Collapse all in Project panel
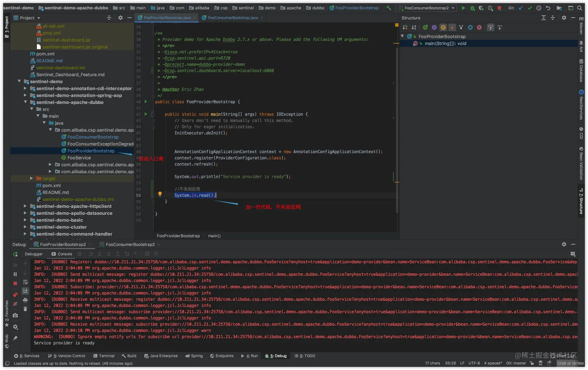Image resolution: width=588 pixels, height=370 pixels. coord(109,18)
